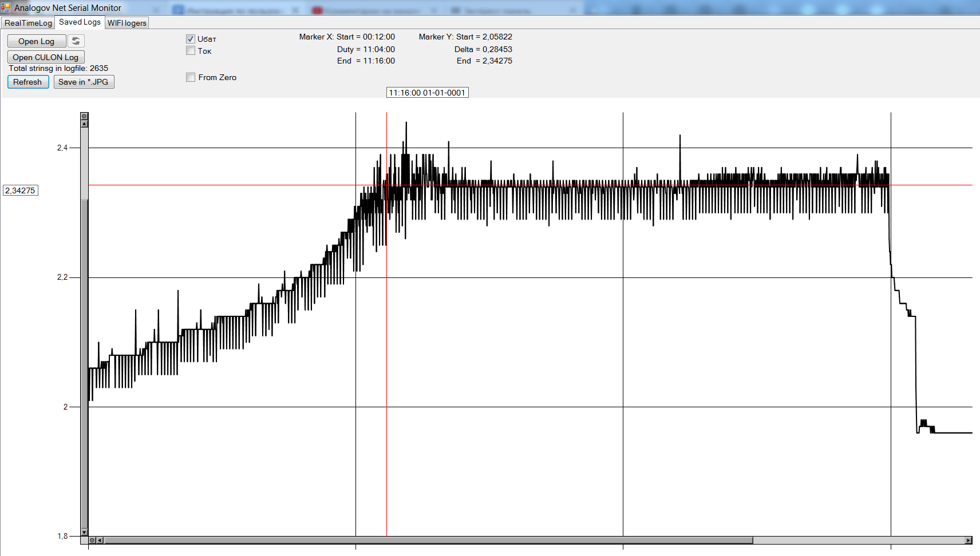Click the Open CULON Log button
980x556 pixels.
[x=46, y=57]
